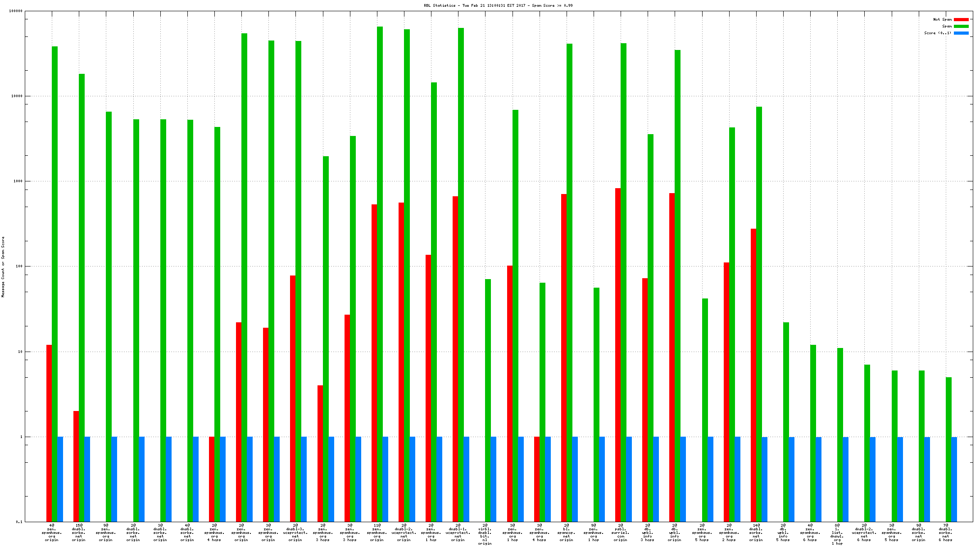Click the red Not Spam legend swatch
Viewport: 980px width, 551px height.
click(961, 19)
